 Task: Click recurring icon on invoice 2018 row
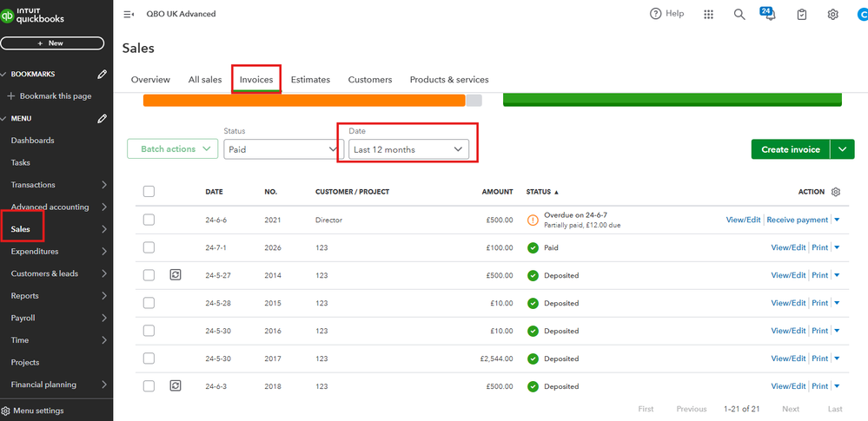pyautogui.click(x=176, y=385)
